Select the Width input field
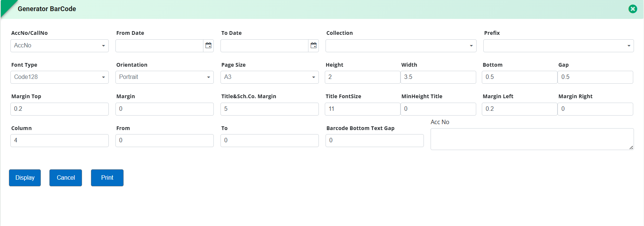 [x=438, y=77]
